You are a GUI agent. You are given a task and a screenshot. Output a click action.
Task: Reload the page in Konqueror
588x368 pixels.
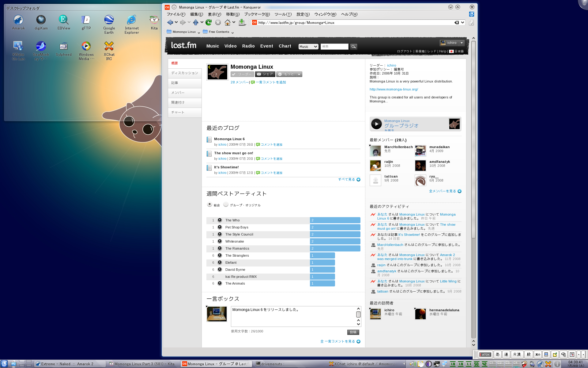(209, 22)
